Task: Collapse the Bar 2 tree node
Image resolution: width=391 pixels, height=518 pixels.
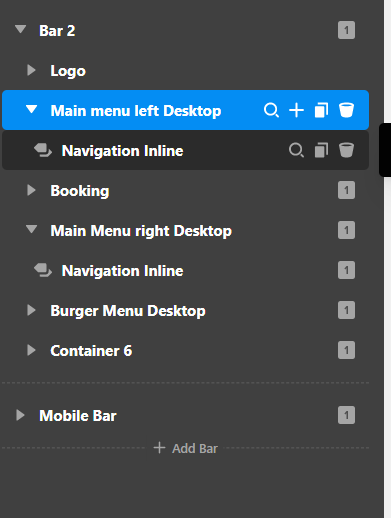Action: (21, 29)
